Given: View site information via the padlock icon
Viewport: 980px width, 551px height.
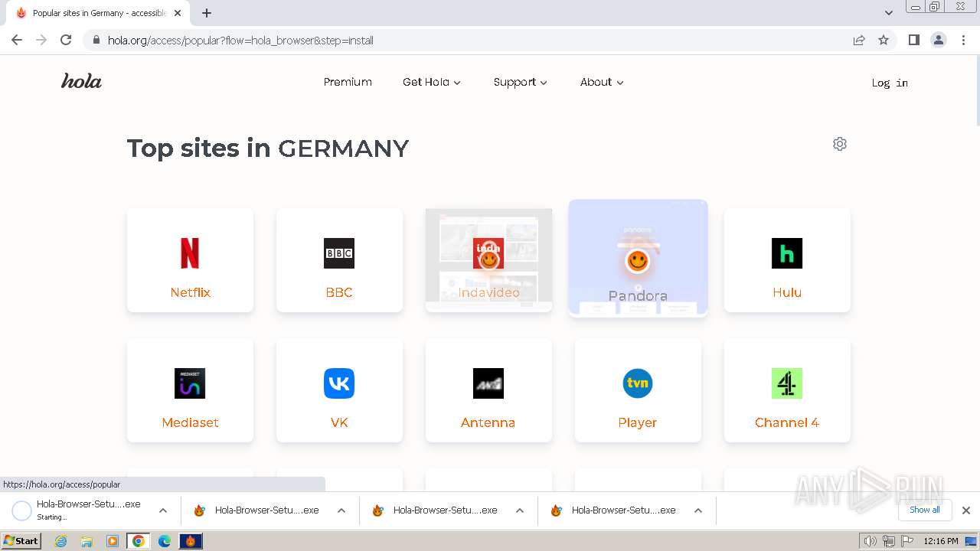Looking at the screenshot, I should (x=96, y=40).
